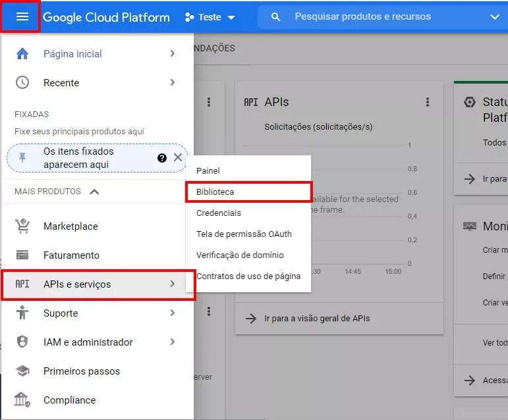Click the arrow beside visão geral de APIs

251,319
